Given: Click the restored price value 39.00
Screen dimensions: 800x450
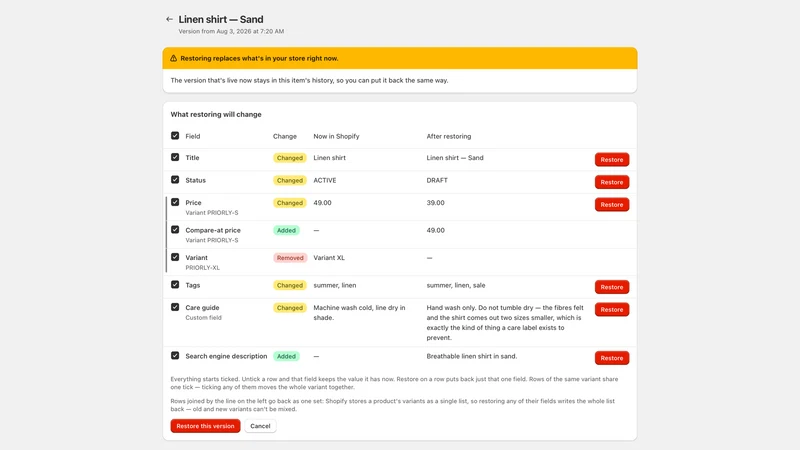Looking at the screenshot, I should [436, 203].
